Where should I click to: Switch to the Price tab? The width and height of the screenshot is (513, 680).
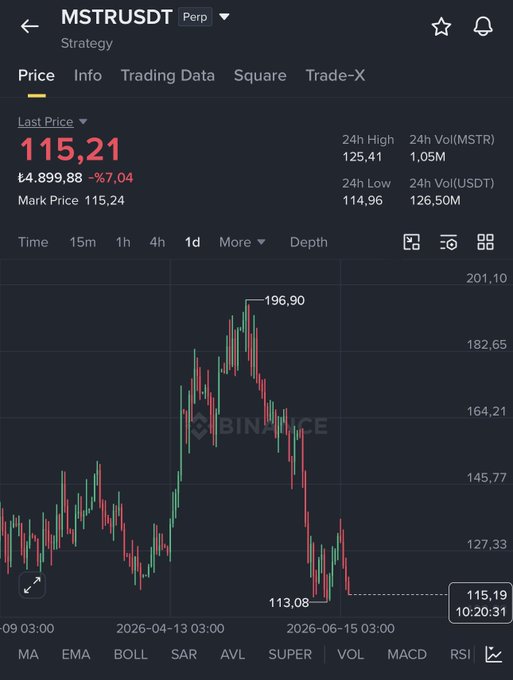coord(36,75)
